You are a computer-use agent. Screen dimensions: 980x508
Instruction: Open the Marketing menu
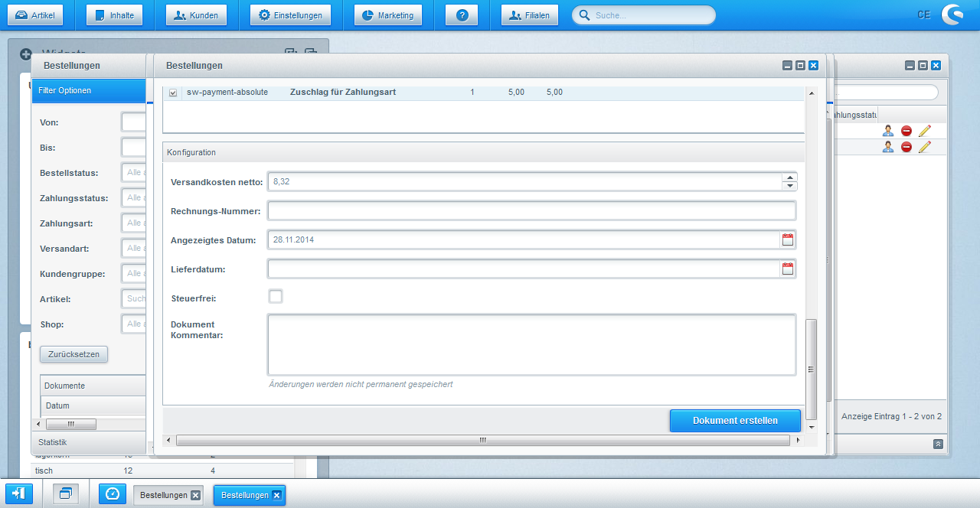pyautogui.click(x=387, y=14)
